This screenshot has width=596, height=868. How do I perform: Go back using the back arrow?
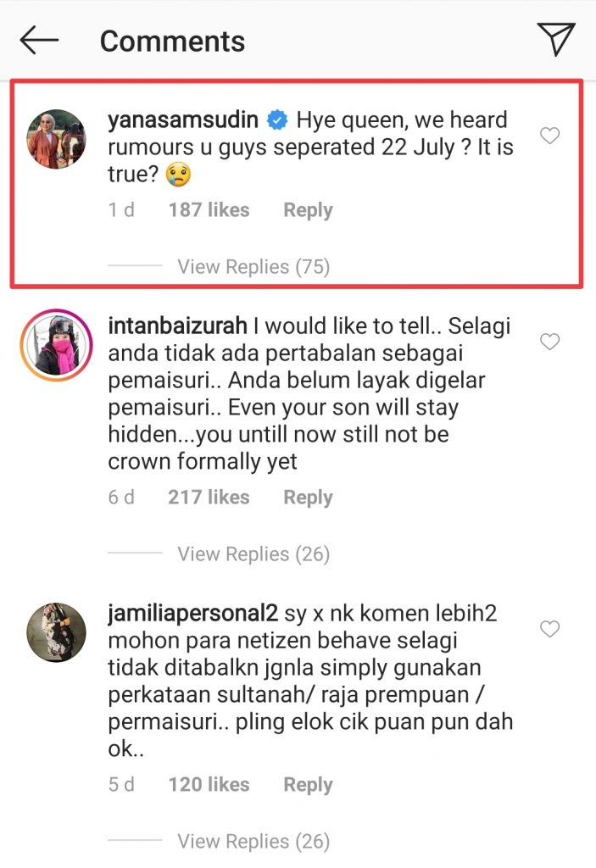click(x=39, y=40)
